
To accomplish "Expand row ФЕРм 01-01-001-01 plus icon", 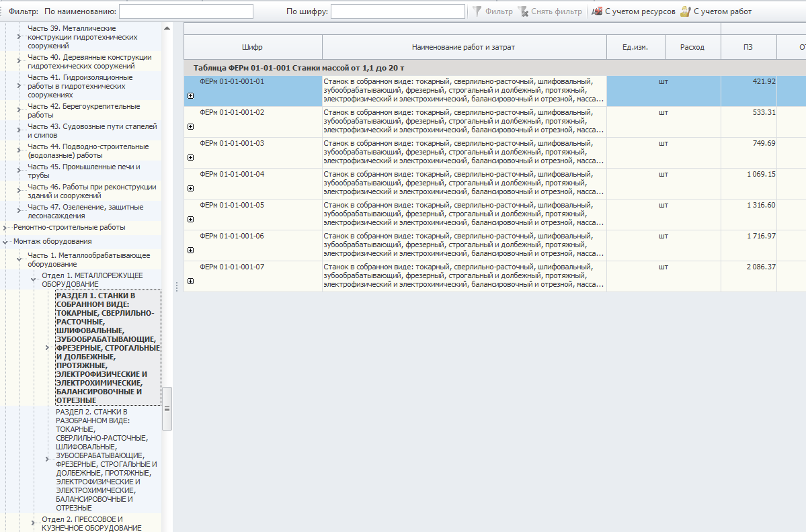I will click(191, 95).
